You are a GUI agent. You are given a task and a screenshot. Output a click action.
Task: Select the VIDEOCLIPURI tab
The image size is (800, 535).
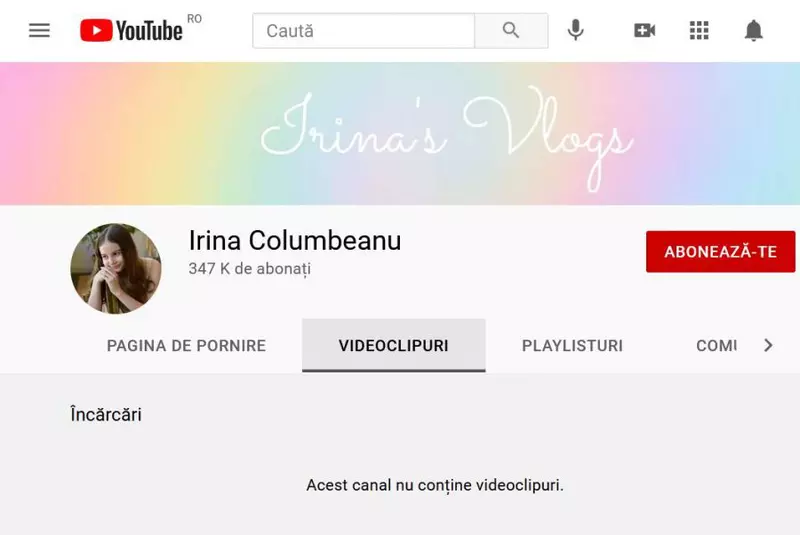393,345
